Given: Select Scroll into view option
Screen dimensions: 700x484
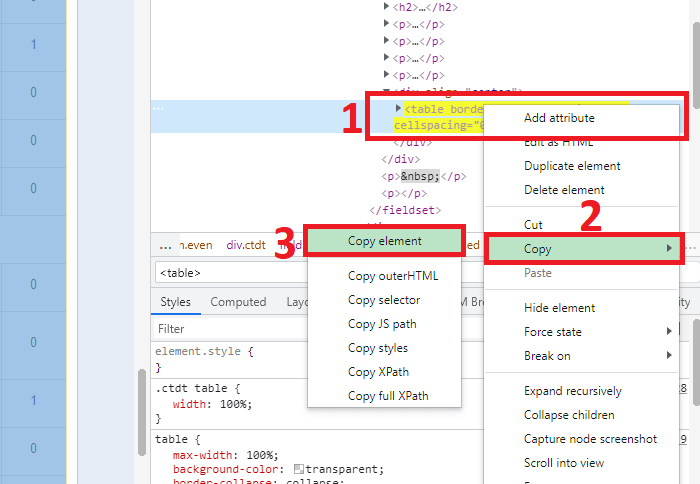Looking at the screenshot, I should click(x=564, y=463).
